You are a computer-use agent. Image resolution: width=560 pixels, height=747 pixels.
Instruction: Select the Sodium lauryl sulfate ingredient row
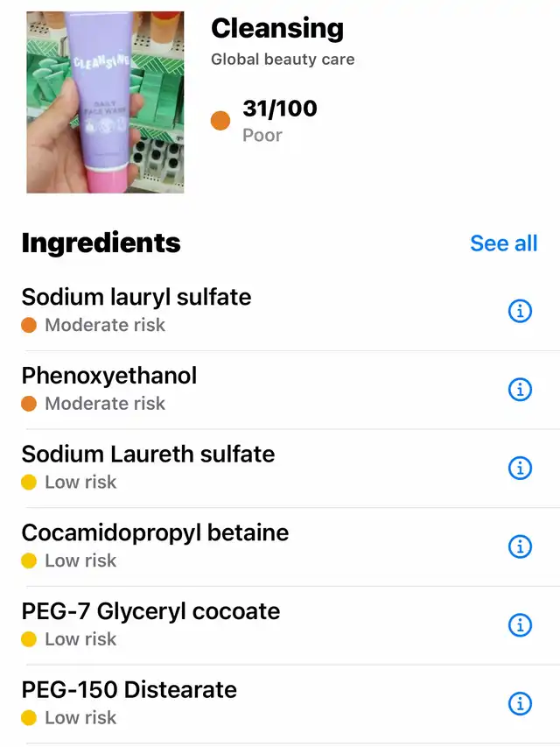tap(280, 311)
